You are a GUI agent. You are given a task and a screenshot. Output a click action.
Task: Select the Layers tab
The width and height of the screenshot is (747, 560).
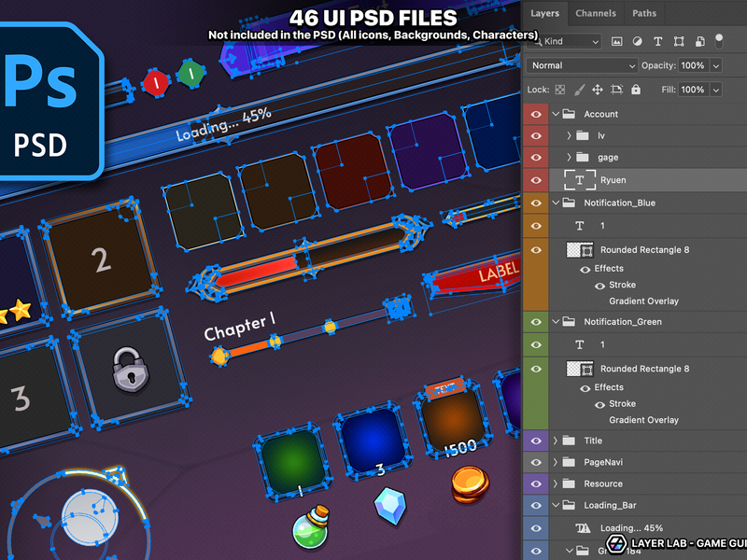[x=545, y=13]
